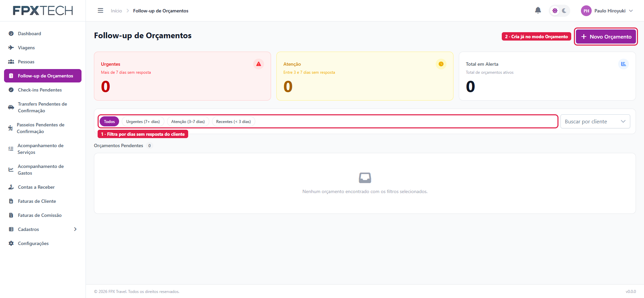This screenshot has width=644, height=298.
Task: Click the Faturas de Cliente document icon
Action: pos(11,201)
